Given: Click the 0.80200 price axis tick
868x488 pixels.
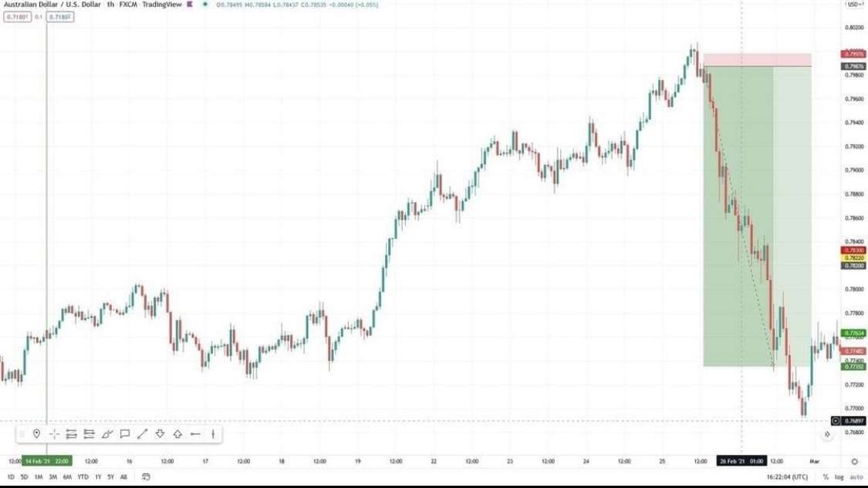Looking at the screenshot, I should (x=854, y=28).
